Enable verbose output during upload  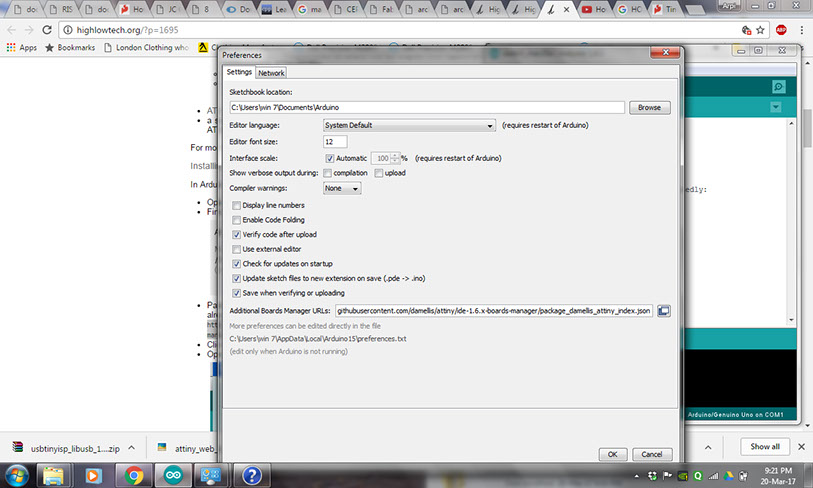coord(379,173)
